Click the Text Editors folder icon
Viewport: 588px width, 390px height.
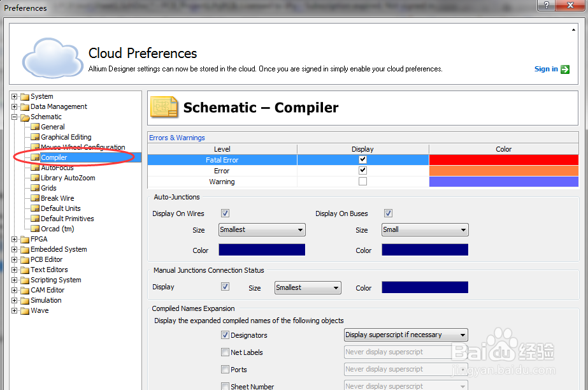[25, 270]
